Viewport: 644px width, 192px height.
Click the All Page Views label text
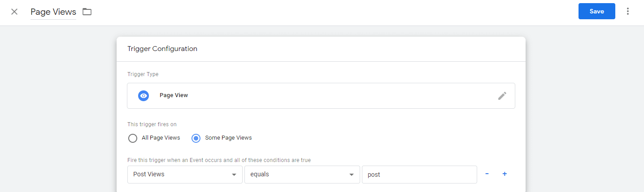[161, 138]
